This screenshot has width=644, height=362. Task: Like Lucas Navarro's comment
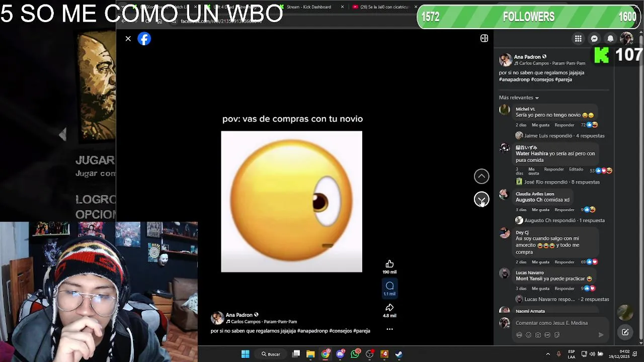tap(540, 289)
